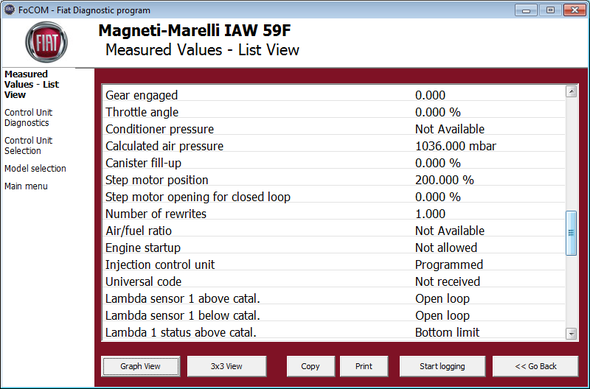Select the Air/fuel ratio row
Image resolution: width=590 pixels, height=389 pixels.
334,231
